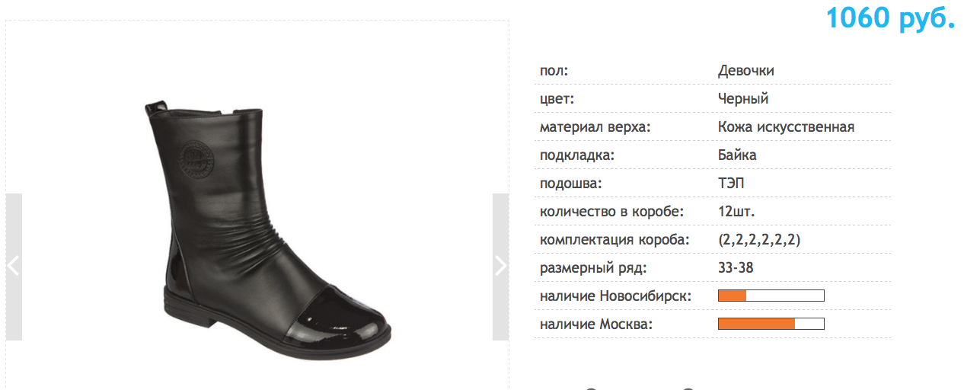Viewport: 980px width, 390px height.
Task: Click the Moscow stock availability bar
Action: point(771,324)
